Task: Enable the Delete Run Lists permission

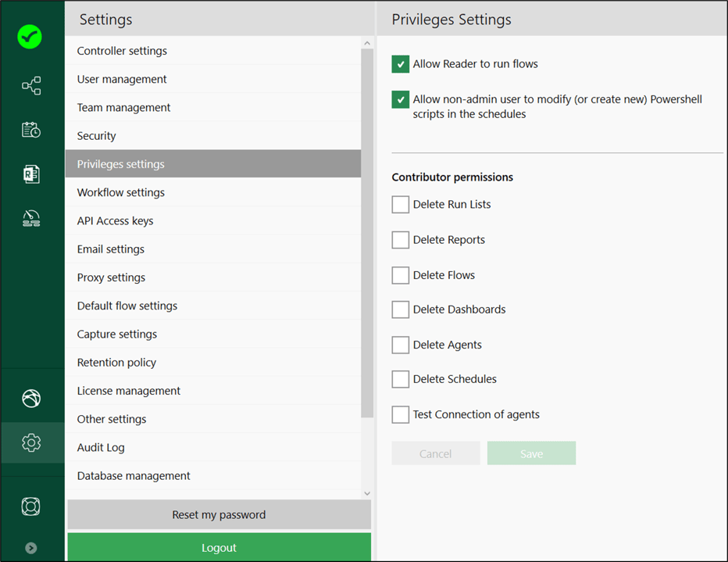Action: pos(400,204)
